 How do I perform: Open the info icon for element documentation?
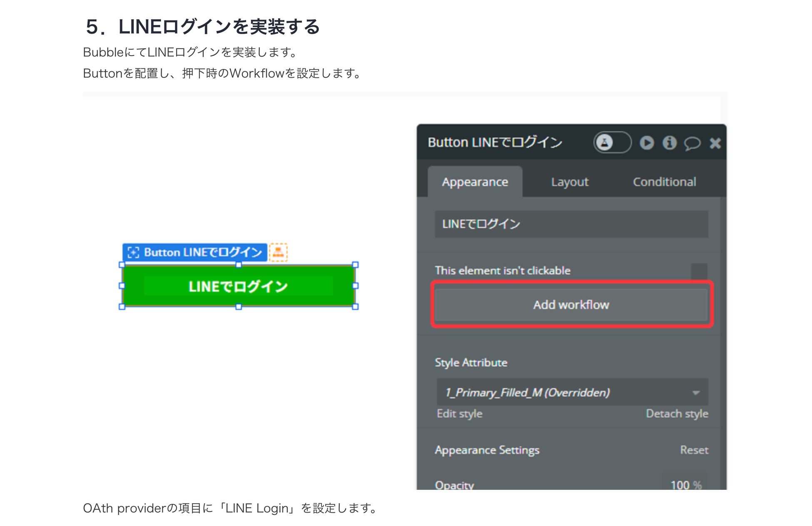pyautogui.click(x=669, y=143)
